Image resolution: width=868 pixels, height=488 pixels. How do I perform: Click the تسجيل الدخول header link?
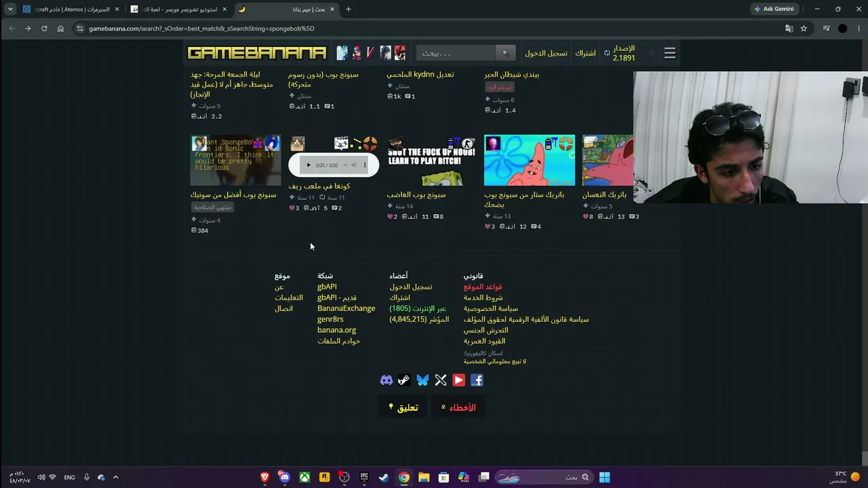[x=546, y=53]
